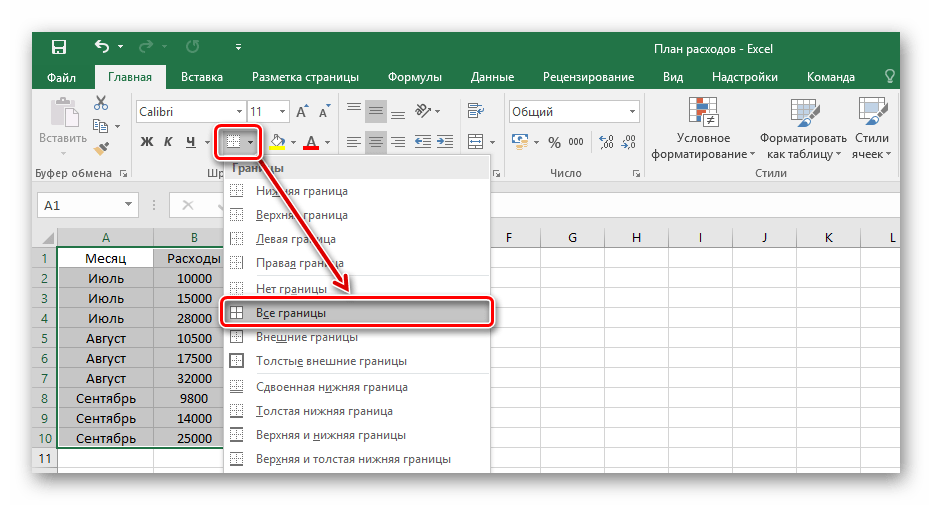The width and height of the screenshot is (932, 505).
Task: Choose Все границы from borders menu
Action: [x=355, y=313]
